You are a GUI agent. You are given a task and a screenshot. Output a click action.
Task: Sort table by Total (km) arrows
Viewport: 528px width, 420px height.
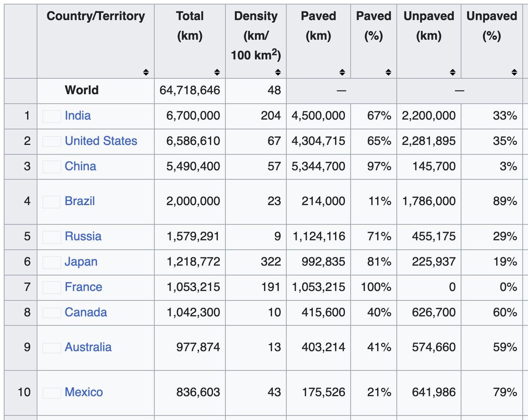[x=216, y=72]
